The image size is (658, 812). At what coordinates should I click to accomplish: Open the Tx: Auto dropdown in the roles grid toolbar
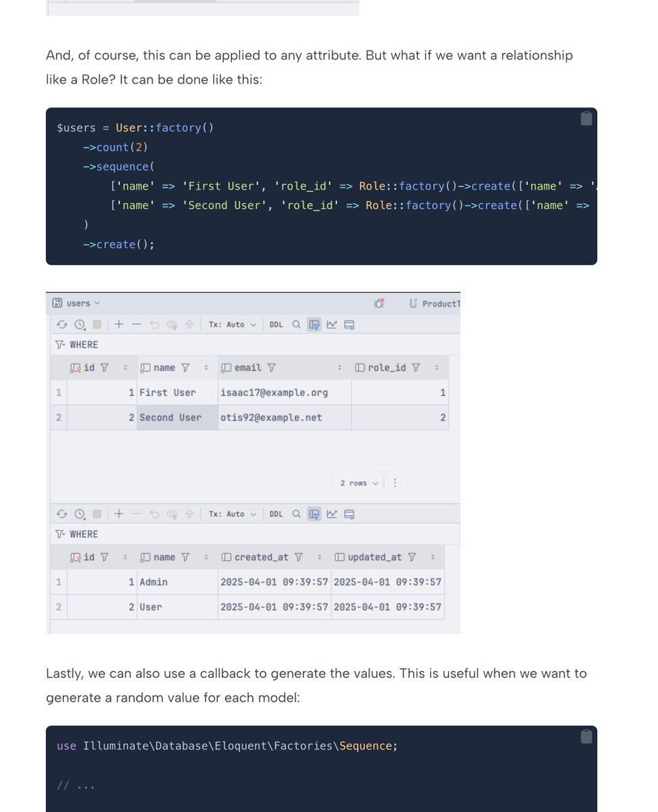click(233, 514)
